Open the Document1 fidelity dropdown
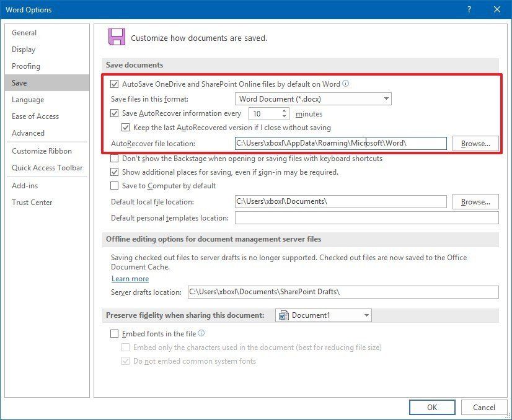 coord(365,315)
